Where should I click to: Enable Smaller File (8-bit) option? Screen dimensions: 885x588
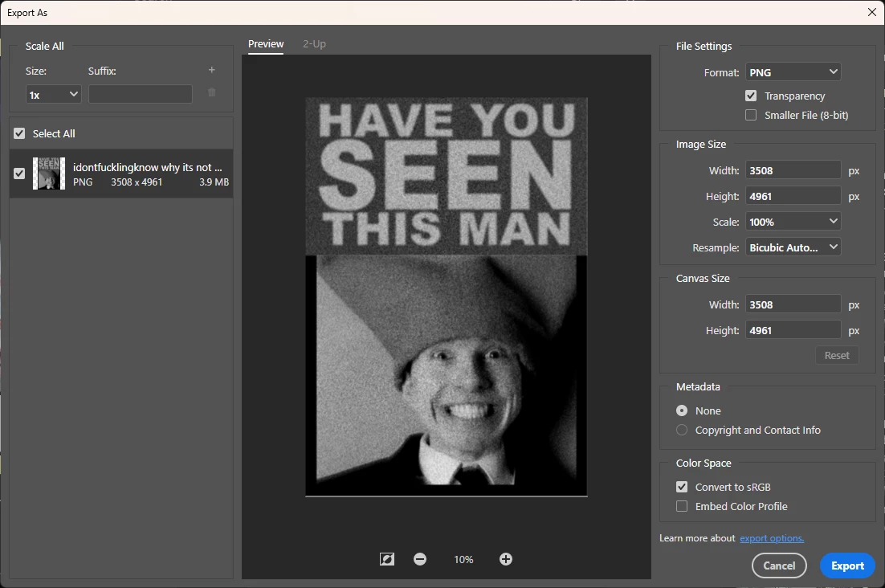click(751, 115)
